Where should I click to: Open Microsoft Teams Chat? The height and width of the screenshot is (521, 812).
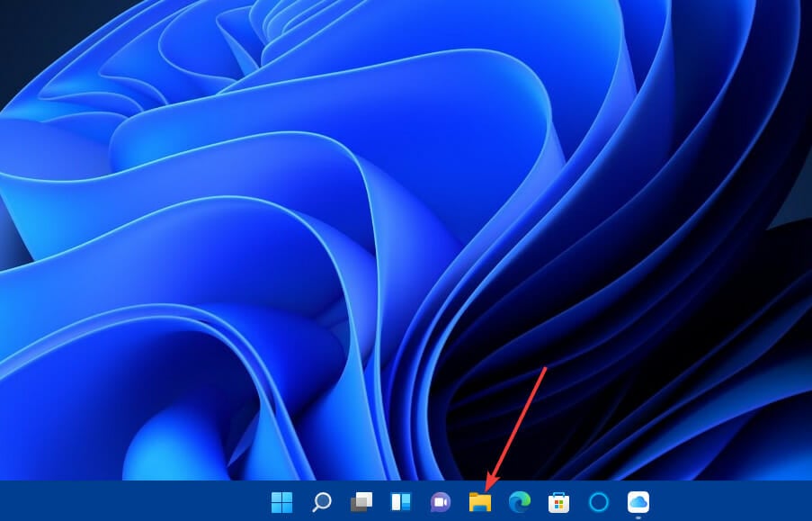pyautogui.click(x=440, y=501)
